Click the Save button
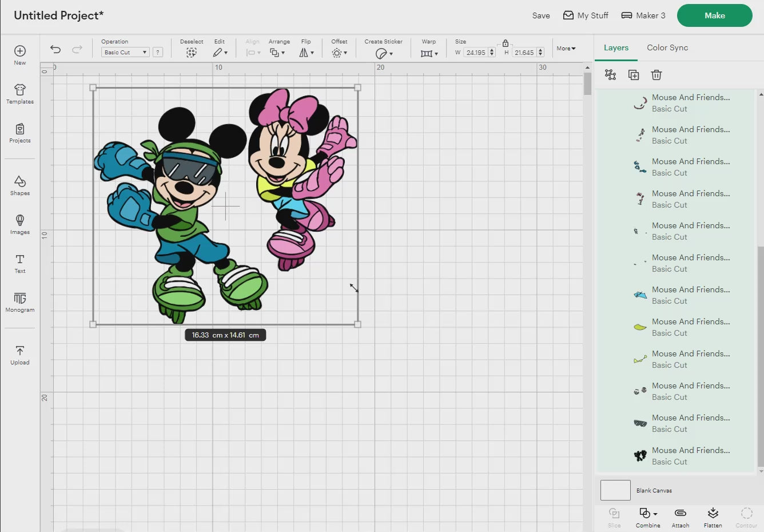The height and width of the screenshot is (532, 764). 541,15
